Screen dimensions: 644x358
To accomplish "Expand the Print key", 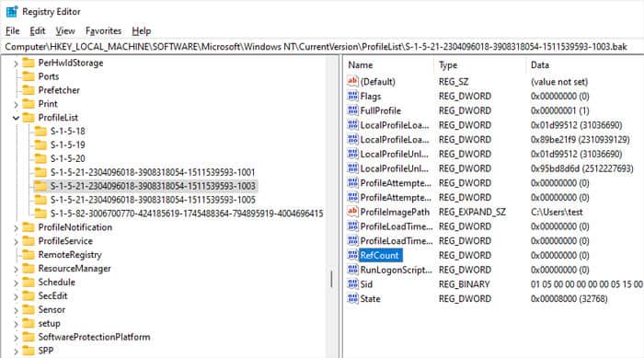I will pyautogui.click(x=16, y=105).
